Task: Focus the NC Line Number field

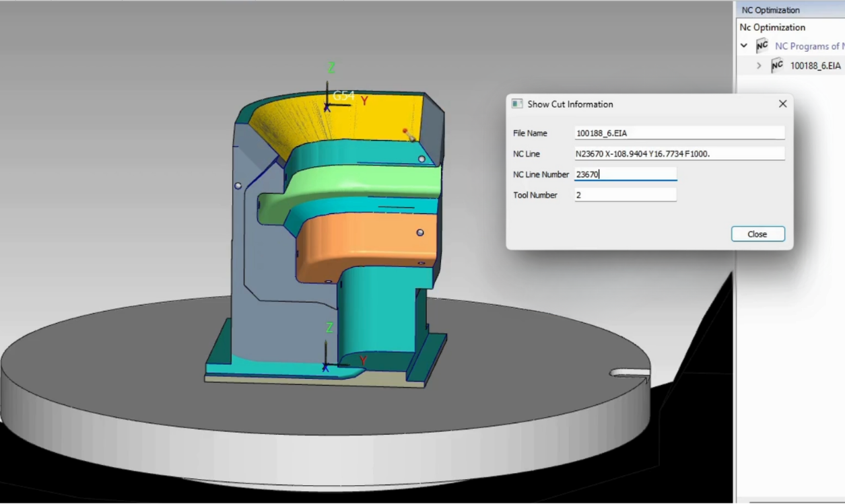Action: click(x=625, y=174)
